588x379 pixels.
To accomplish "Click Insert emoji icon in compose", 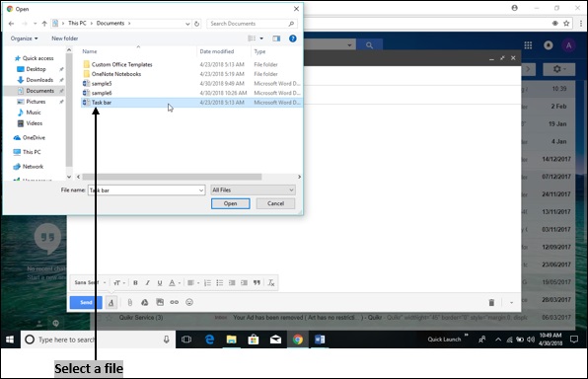I will click(189, 302).
